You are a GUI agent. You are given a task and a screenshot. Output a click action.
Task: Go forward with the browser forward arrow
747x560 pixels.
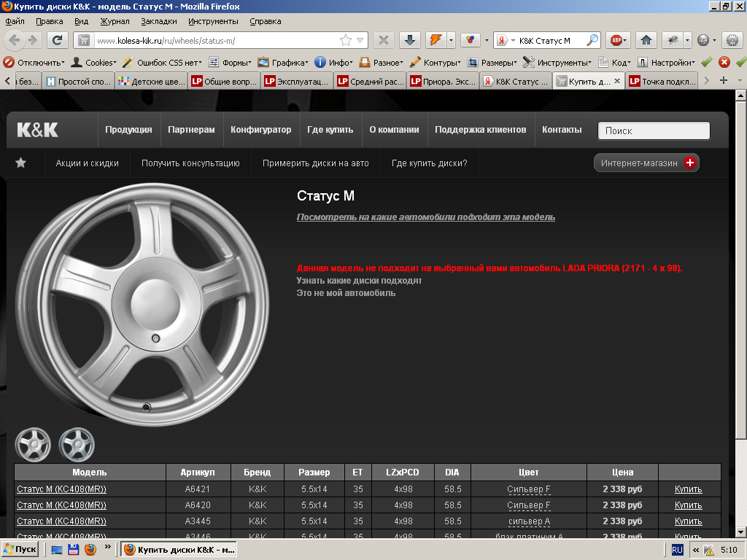(x=33, y=41)
